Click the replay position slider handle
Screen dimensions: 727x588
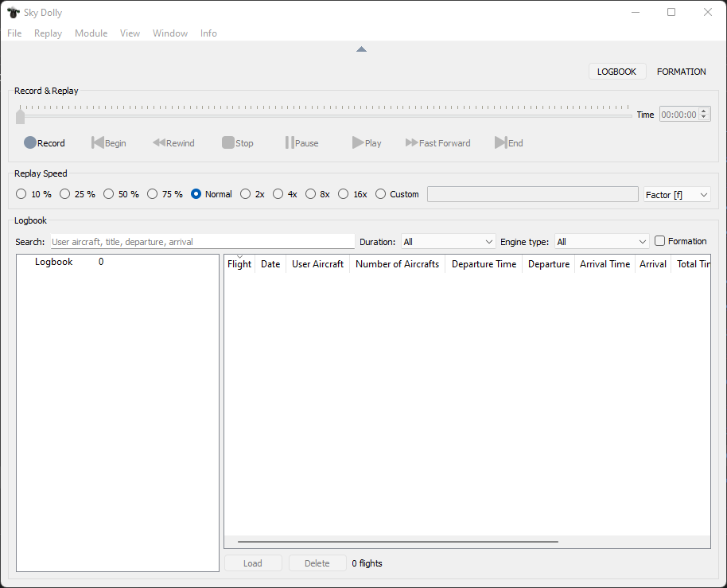click(x=20, y=116)
